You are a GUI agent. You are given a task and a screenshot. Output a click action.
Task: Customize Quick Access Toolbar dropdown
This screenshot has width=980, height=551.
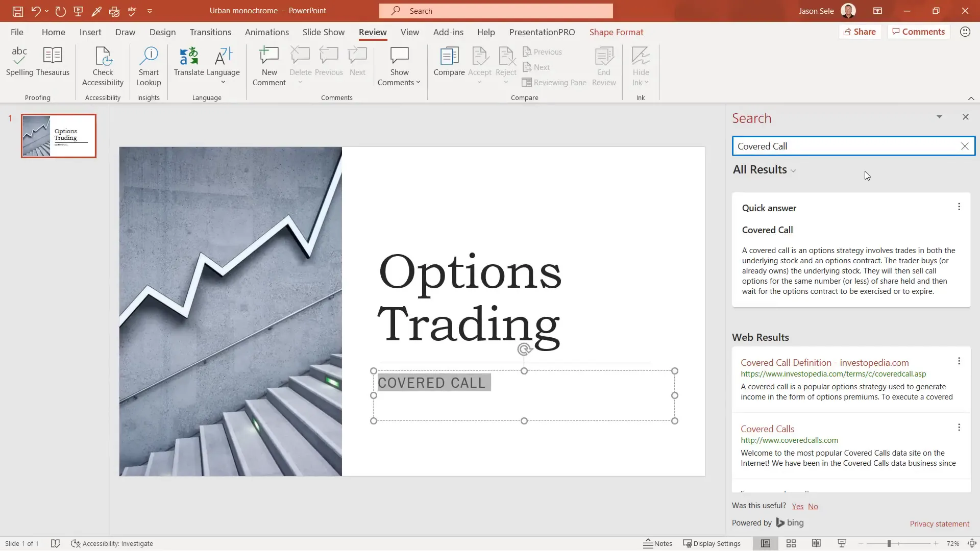(x=150, y=11)
